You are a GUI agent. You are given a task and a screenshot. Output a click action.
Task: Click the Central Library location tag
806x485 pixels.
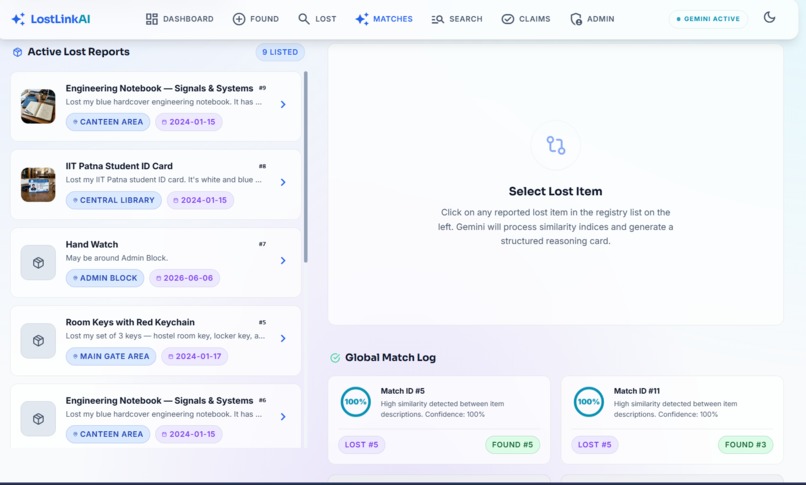pos(114,200)
